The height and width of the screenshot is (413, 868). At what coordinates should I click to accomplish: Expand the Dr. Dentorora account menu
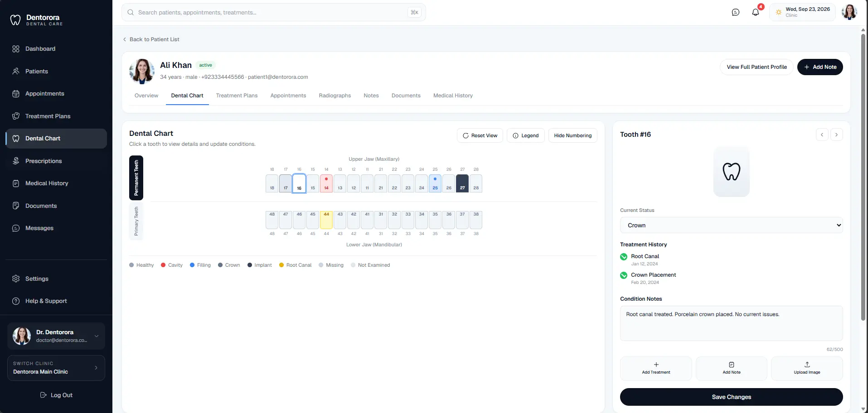tap(56, 336)
